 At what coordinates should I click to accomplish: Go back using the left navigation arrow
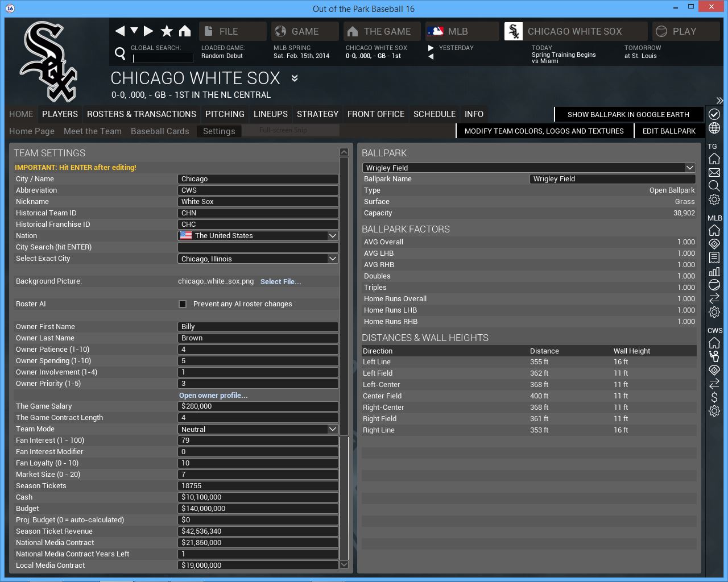click(x=119, y=31)
